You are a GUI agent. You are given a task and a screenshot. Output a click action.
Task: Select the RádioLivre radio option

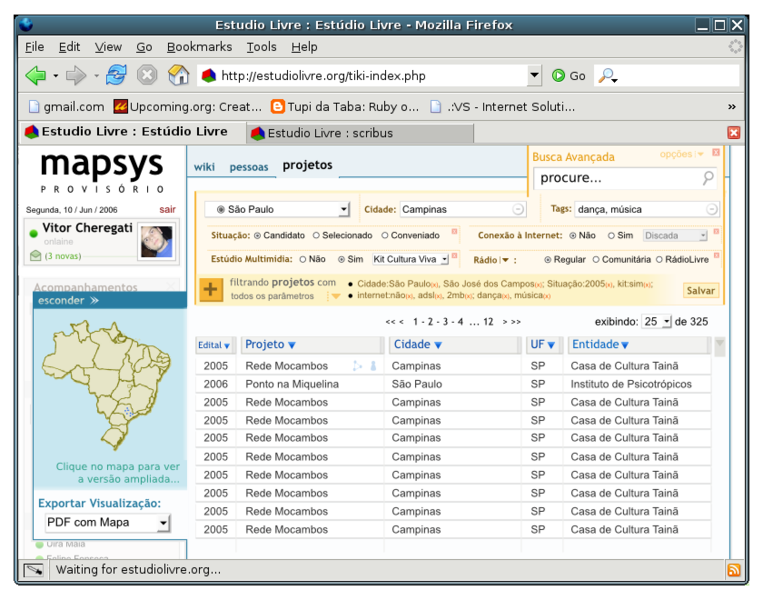coord(659,260)
